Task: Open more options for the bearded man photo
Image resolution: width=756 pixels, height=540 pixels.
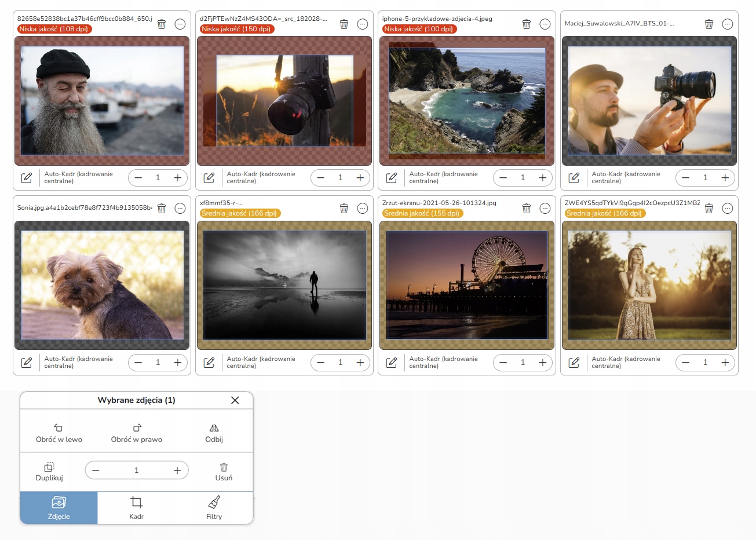Action: click(180, 24)
